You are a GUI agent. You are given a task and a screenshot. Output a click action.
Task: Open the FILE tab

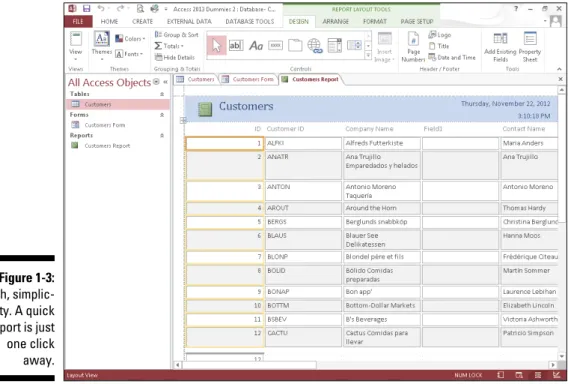click(x=78, y=21)
